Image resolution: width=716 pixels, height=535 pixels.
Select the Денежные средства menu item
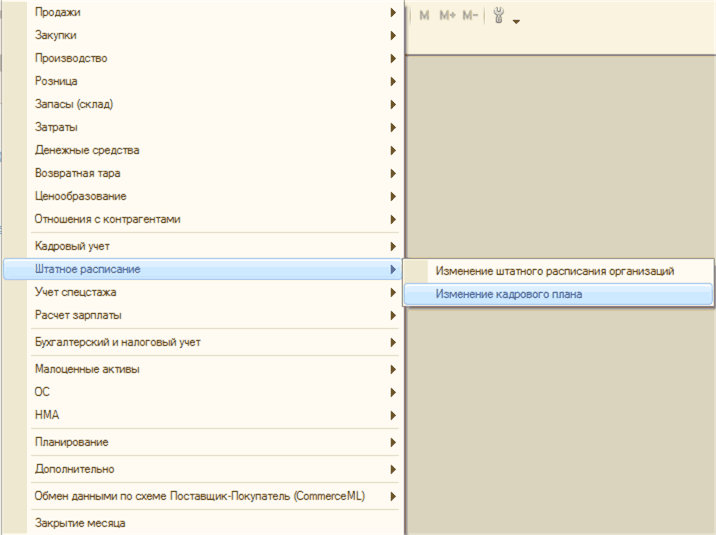(87, 150)
